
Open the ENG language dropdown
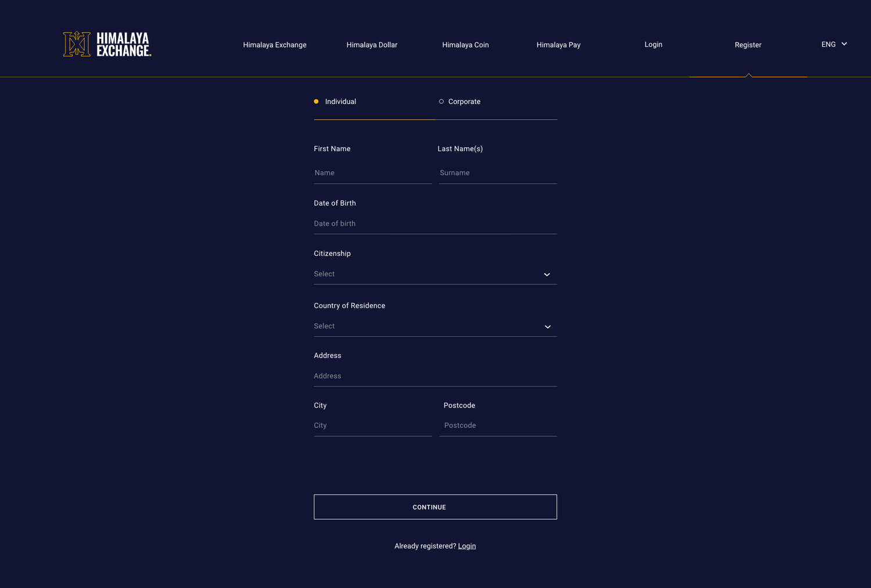pyautogui.click(x=834, y=44)
